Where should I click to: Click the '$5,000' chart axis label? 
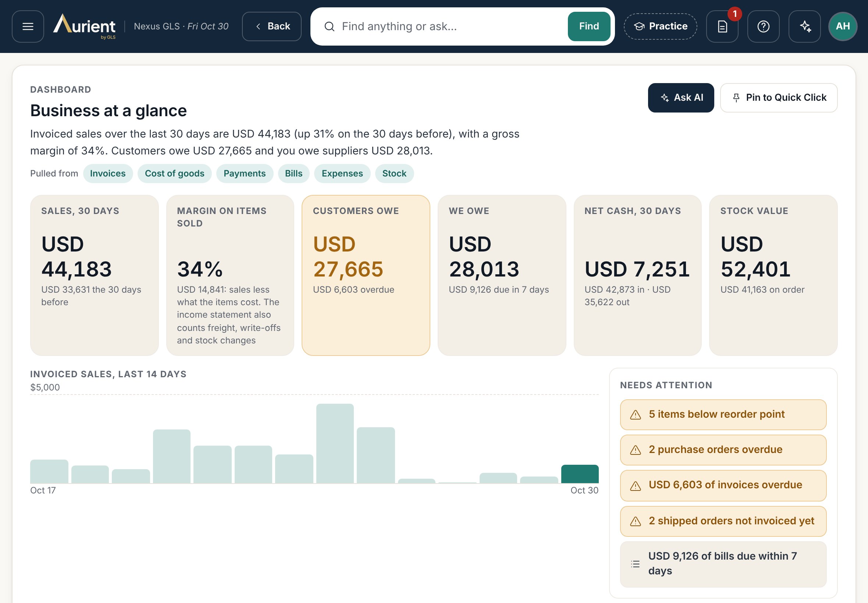[x=45, y=387]
